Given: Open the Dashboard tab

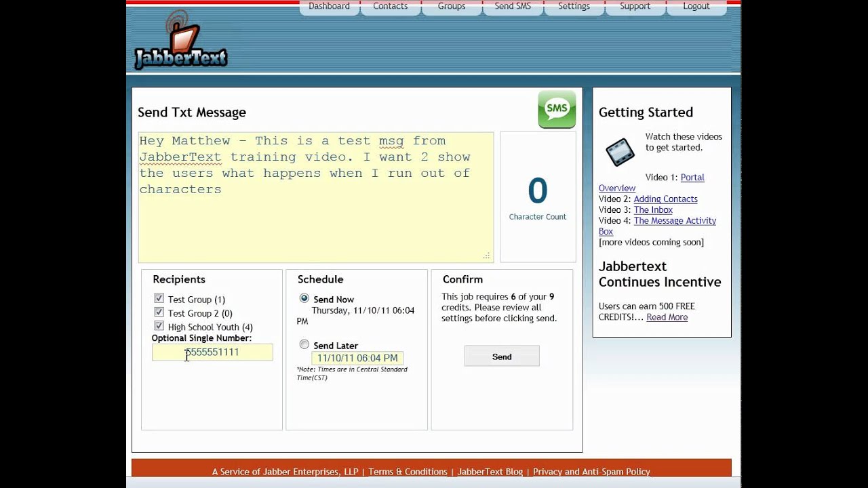Looking at the screenshot, I should (x=329, y=7).
